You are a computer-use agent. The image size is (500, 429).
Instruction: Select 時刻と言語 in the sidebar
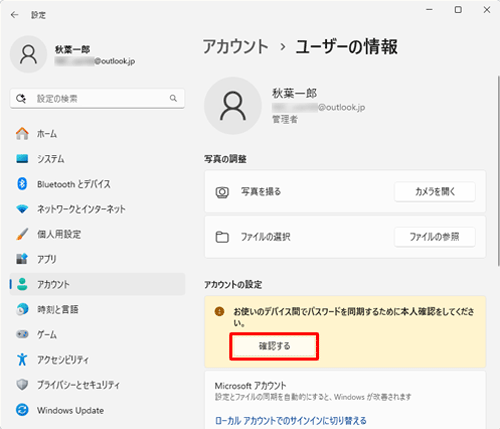(x=97, y=309)
